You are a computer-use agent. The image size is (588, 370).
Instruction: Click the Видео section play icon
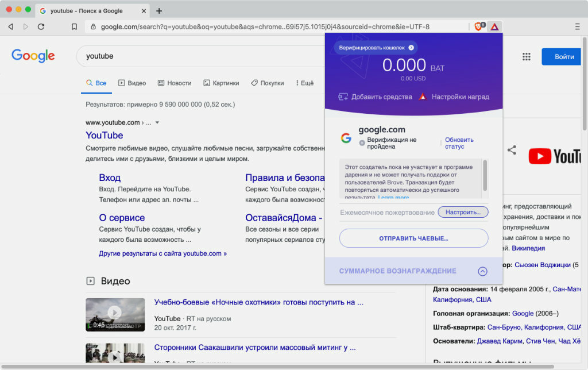click(x=90, y=281)
